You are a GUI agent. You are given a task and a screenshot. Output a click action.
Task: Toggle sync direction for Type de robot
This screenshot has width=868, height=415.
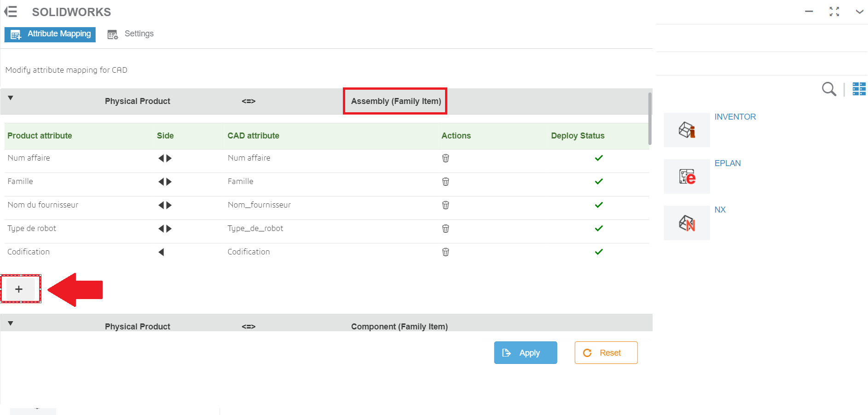click(165, 229)
